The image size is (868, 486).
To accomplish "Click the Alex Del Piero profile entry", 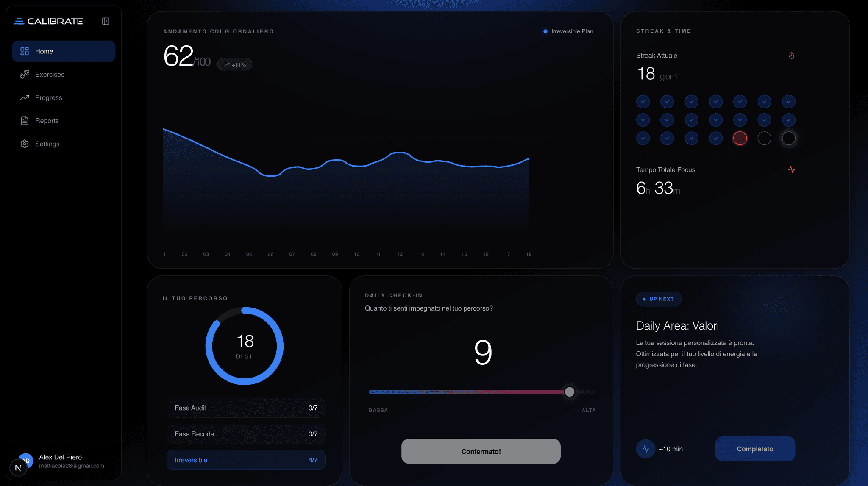I will 60,461.
